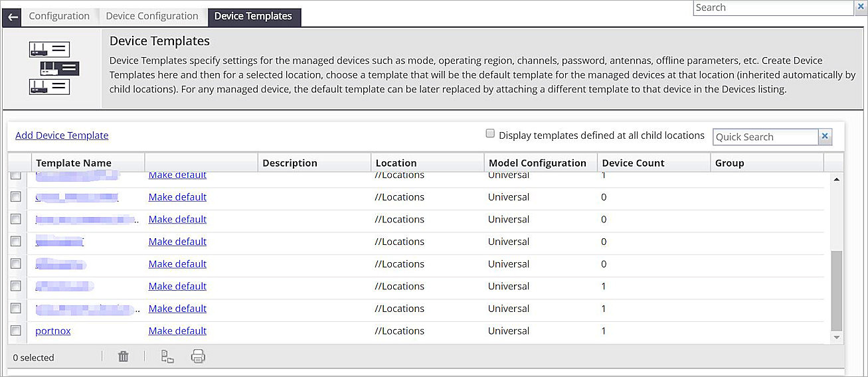Sort by Device Count column header
Screen dimensions: 868x377
(x=633, y=163)
